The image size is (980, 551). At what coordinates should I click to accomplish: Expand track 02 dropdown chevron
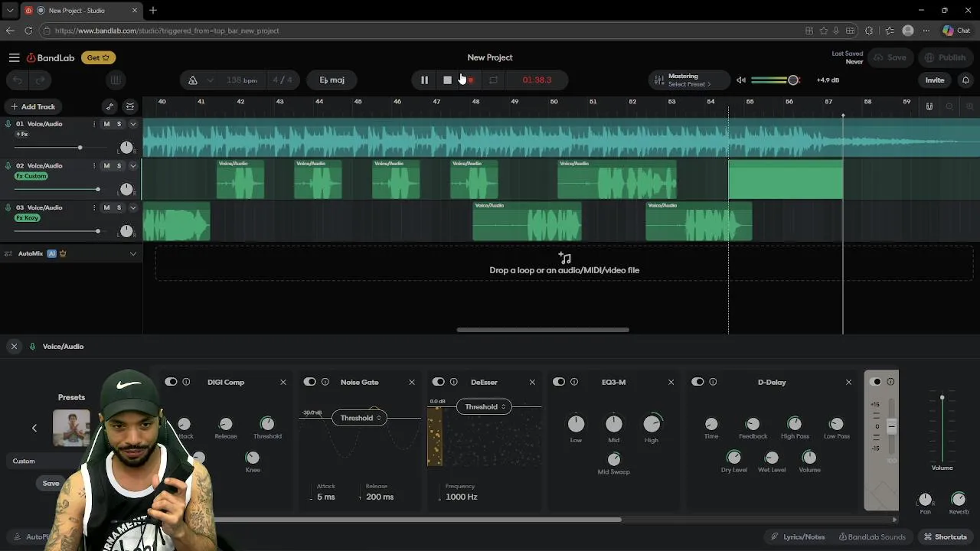pyautogui.click(x=132, y=165)
